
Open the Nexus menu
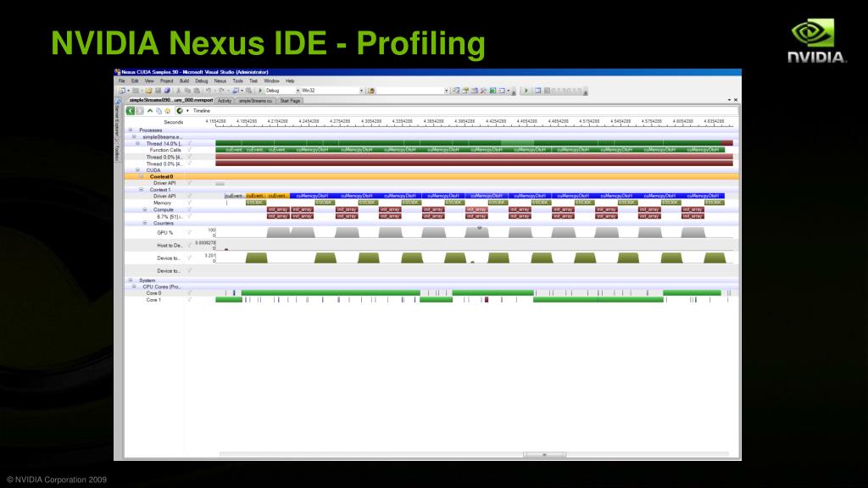coord(220,80)
